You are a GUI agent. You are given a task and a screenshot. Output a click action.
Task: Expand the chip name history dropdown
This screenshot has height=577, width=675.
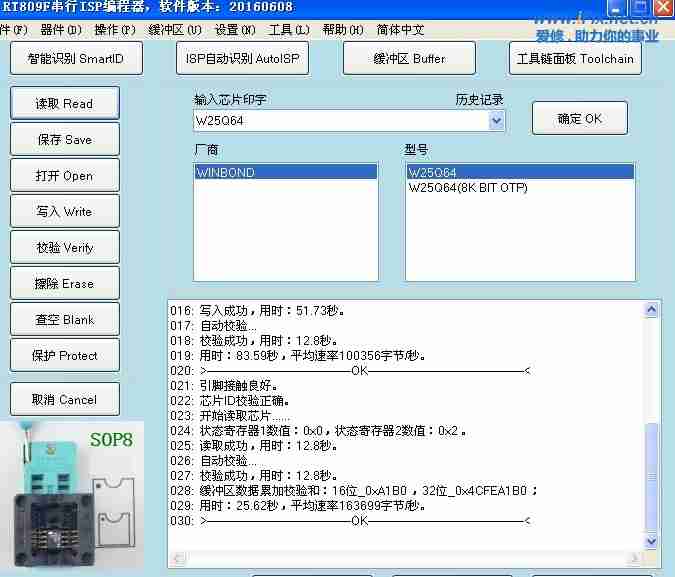(x=497, y=121)
